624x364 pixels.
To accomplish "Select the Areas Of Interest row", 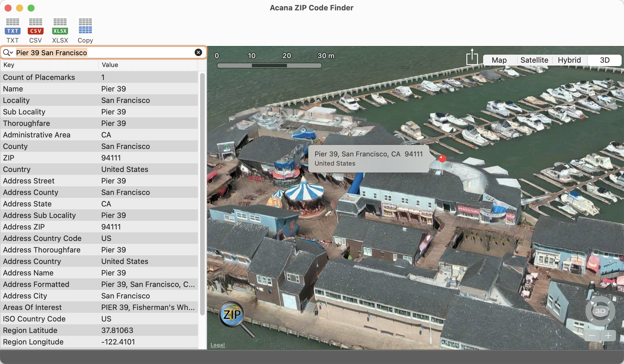I will pos(99,307).
